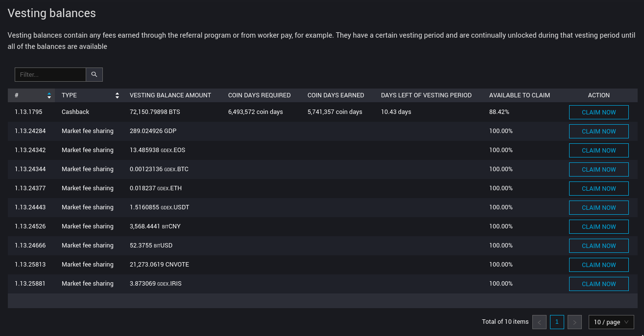Click the Total of 10 items text
644x336 pixels.
point(505,322)
